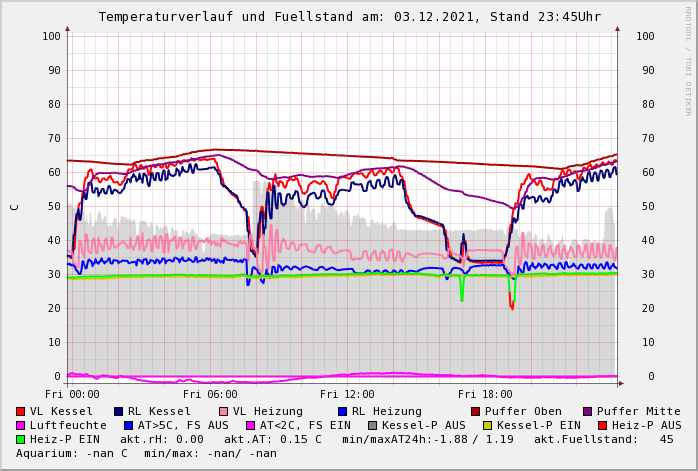Select the dark red Puffer Oben swatch
The width and height of the screenshot is (698, 471).
click(x=476, y=411)
